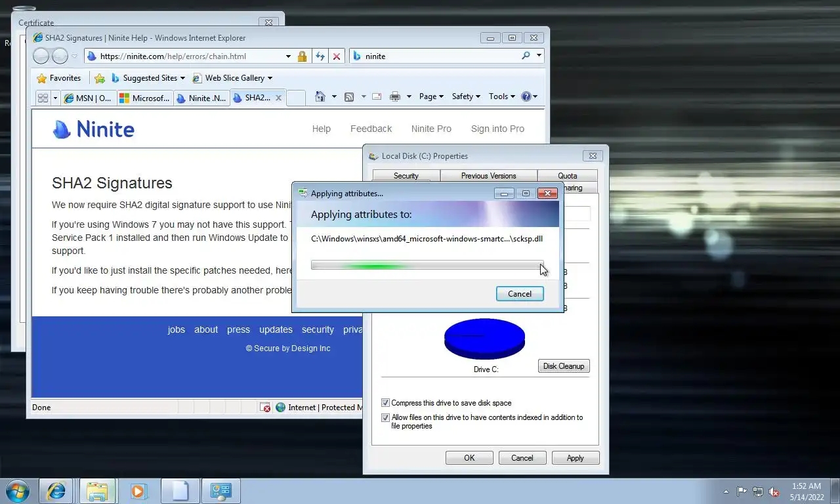
Task: Click the attributes progress bar
Action: (427, 265)
